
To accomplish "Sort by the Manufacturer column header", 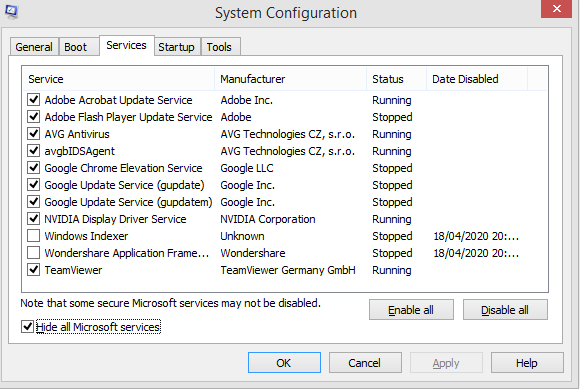I will pos(290,79).
